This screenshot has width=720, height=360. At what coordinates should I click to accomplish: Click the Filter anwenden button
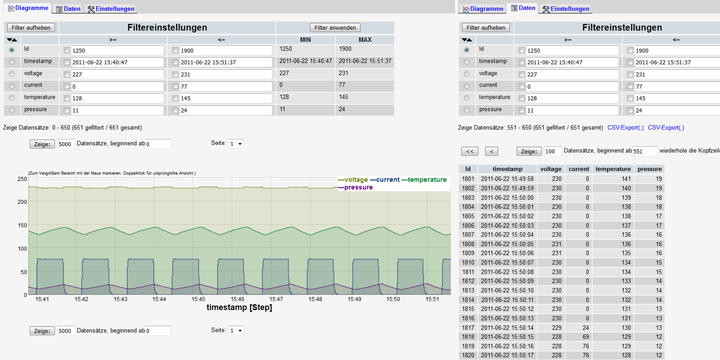(x=335, y=28)
